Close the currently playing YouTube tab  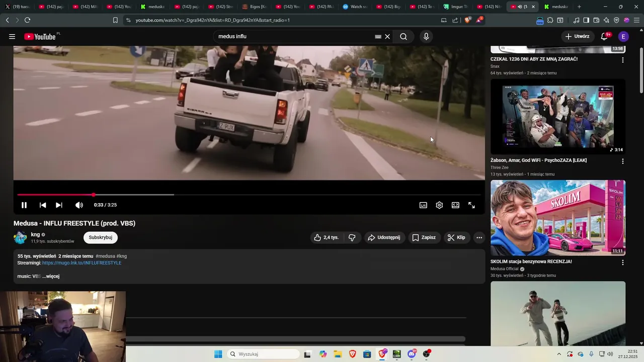[533, 7]
